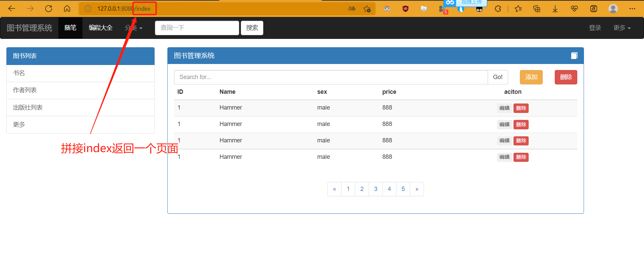Click the 登录 link
The height and width of the screenshot is (265, 644).
(x=595, y=28)
